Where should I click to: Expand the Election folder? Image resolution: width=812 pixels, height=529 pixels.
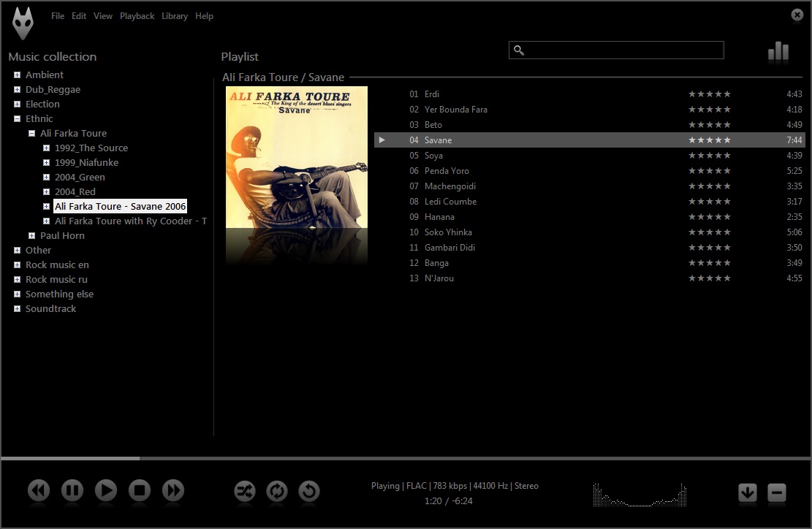pos(17,104)
